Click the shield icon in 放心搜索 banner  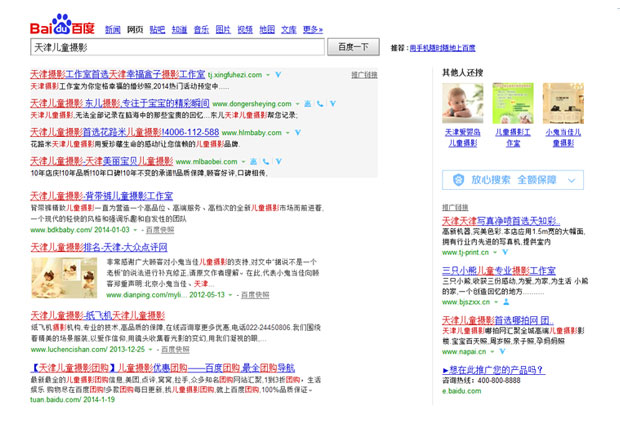pos(458,180)
